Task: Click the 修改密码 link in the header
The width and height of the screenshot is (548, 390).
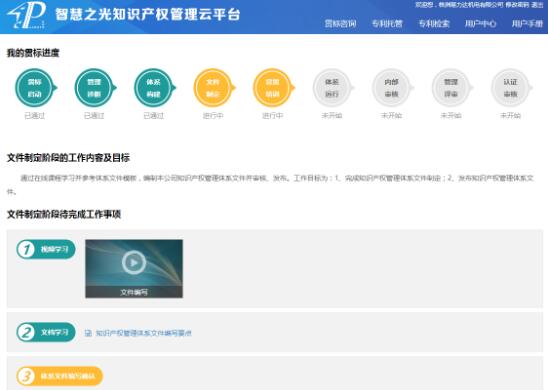Action: (517, 5)
